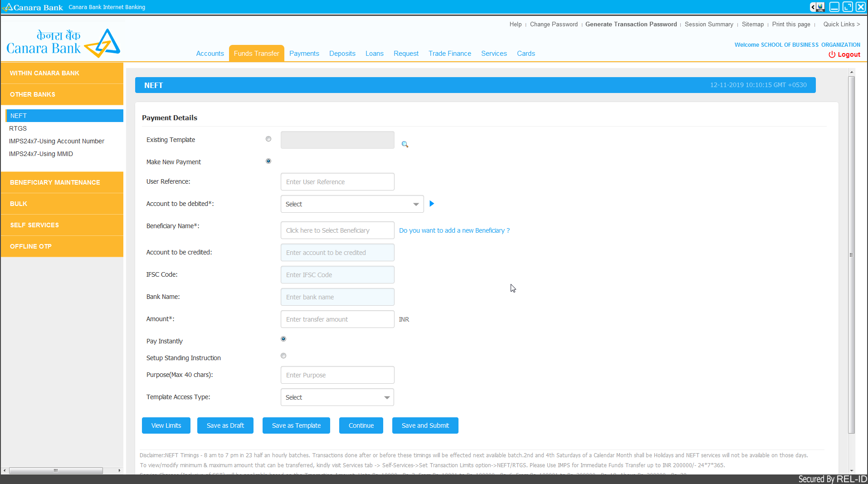
Task: Click the transfer Amount input field
Action: click(337, 319)
